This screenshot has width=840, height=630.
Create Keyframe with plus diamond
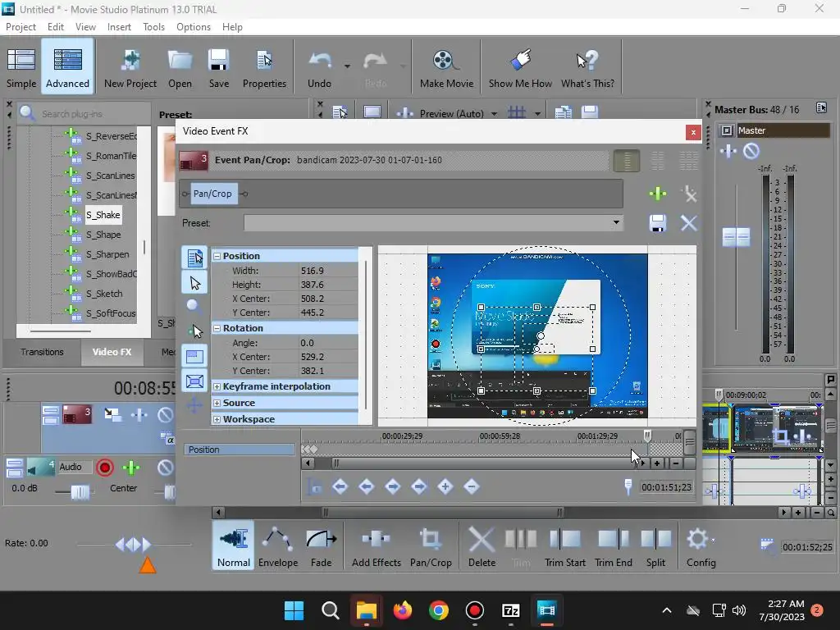click(445, 487)
